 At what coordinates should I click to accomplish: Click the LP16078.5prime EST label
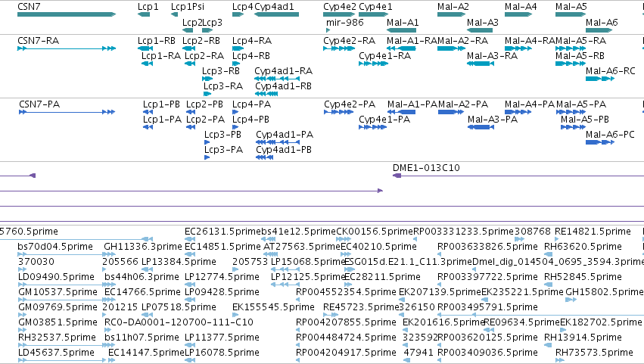point(222,353)
